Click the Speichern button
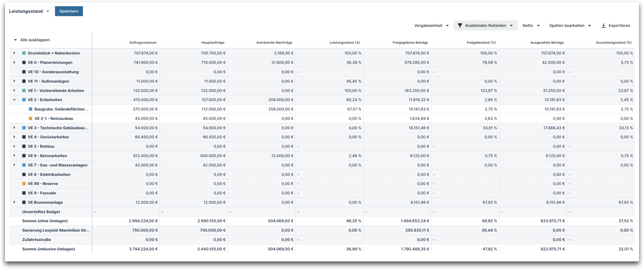644x269 pixels. point(69,11)
